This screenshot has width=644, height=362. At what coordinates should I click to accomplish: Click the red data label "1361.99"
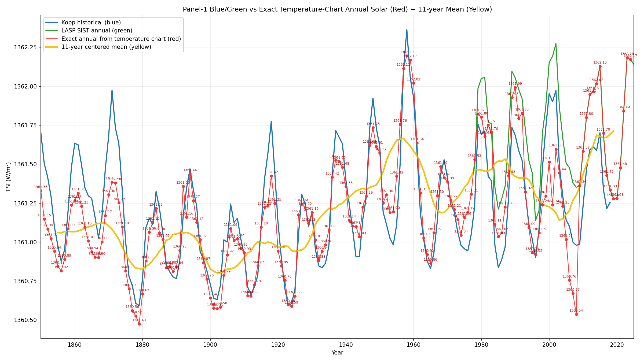tap(515, 84)
